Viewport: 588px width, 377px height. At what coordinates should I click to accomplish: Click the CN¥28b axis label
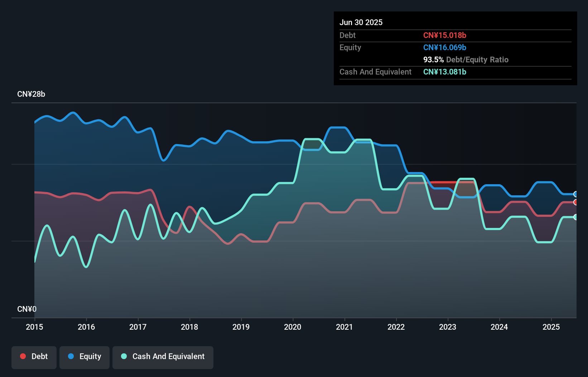point(32,94)
